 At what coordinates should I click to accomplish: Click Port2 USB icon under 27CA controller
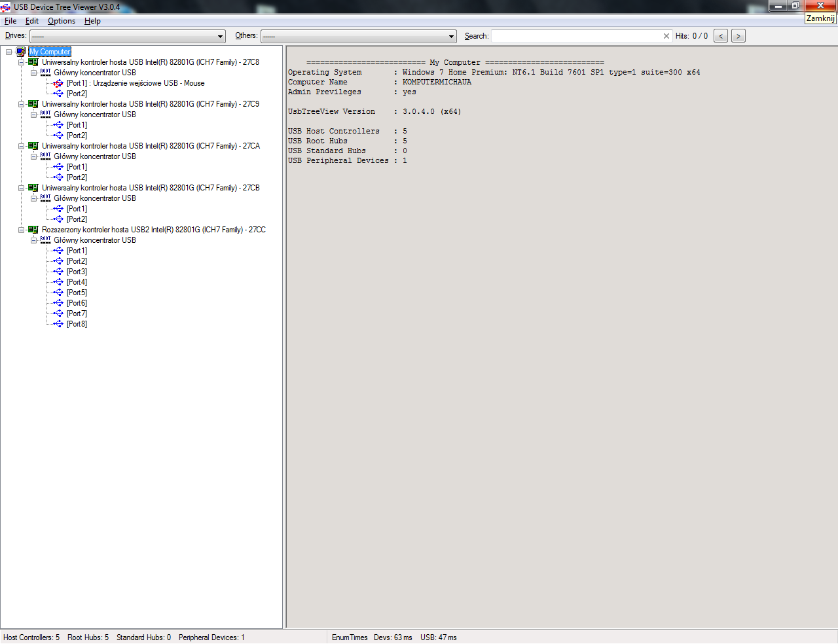pos(58,177)
